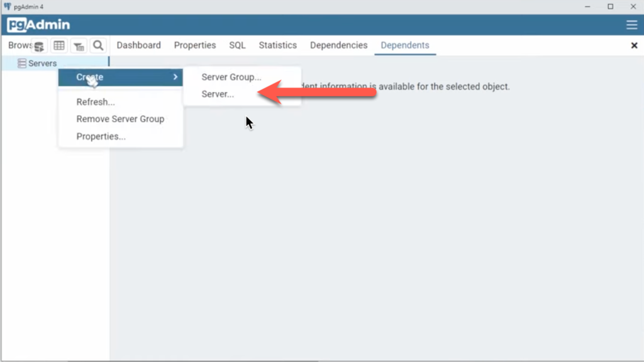Viewport: 644px width, 362px height.
Task: Minimize the pgAdmin 4 window
Action: pos(588,6)
